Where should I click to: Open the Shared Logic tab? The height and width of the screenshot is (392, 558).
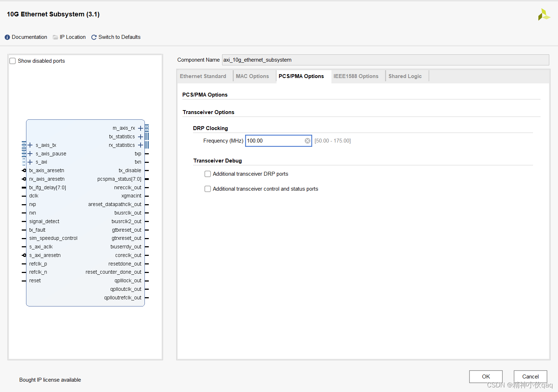click(405, 76)
